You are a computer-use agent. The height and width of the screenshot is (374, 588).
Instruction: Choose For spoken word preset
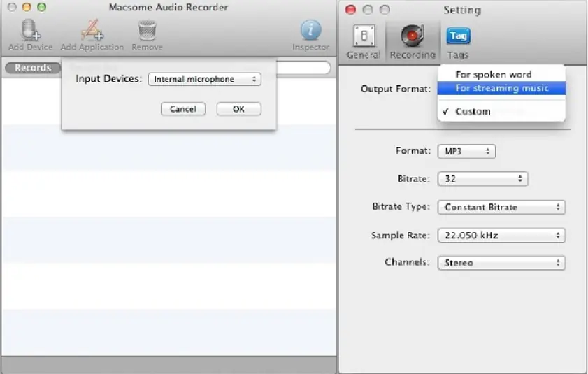(501, 75)
